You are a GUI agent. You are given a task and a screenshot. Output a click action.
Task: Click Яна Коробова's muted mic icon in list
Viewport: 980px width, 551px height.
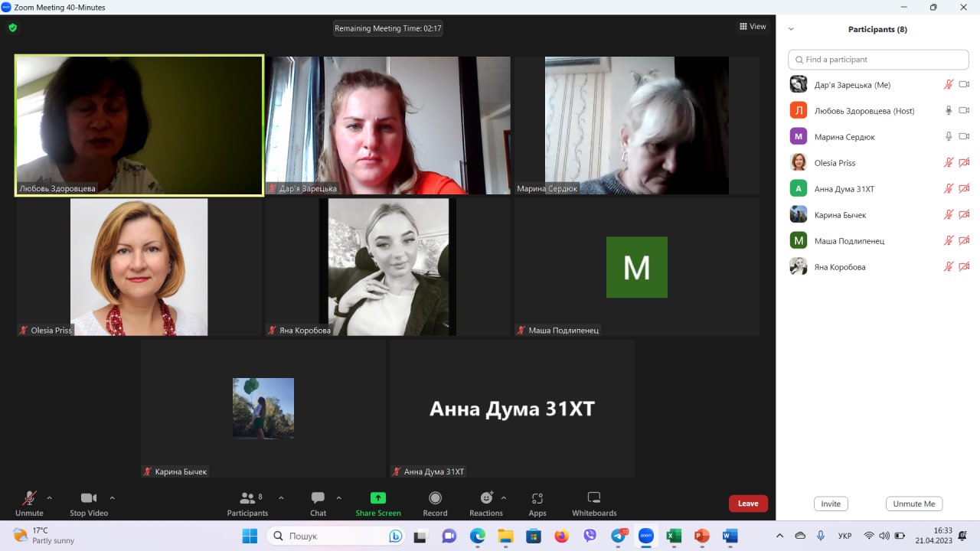coord(949,267)
